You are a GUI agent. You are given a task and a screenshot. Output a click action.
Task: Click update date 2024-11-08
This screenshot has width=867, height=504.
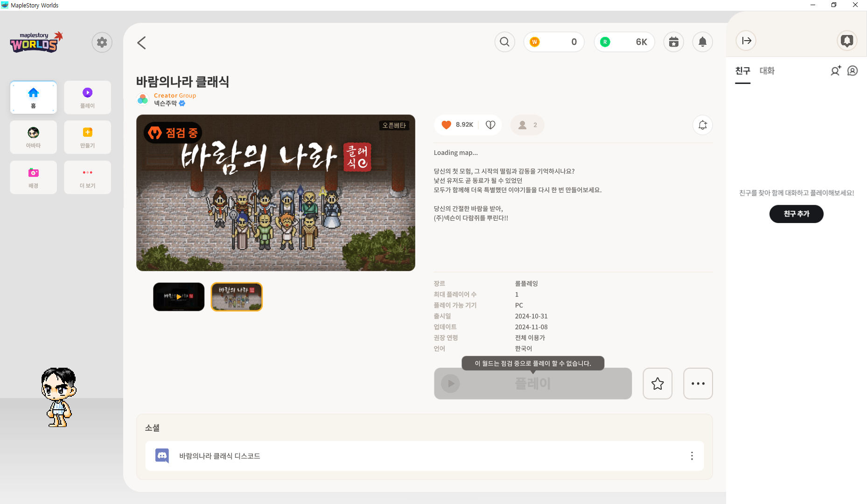(x=531, y=327)
